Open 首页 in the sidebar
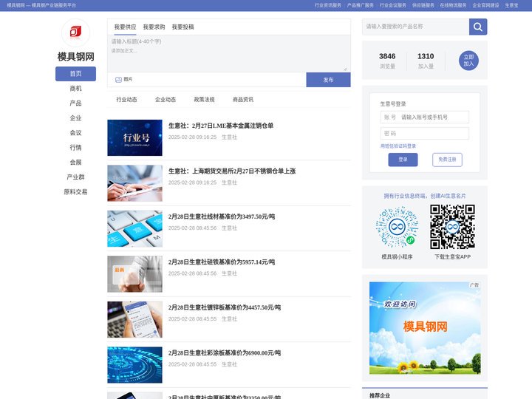Viewport: 532px width, 399px height. (75, 74)
